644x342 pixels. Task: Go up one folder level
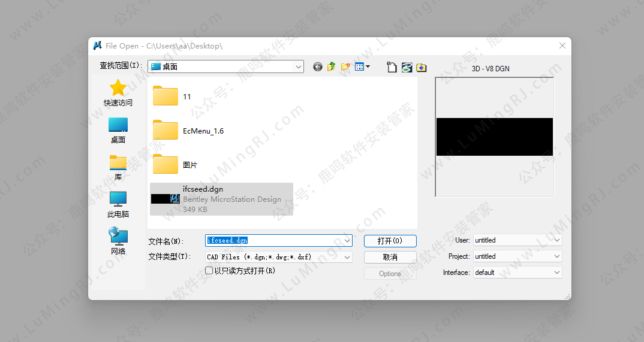(x=332, y=67)
